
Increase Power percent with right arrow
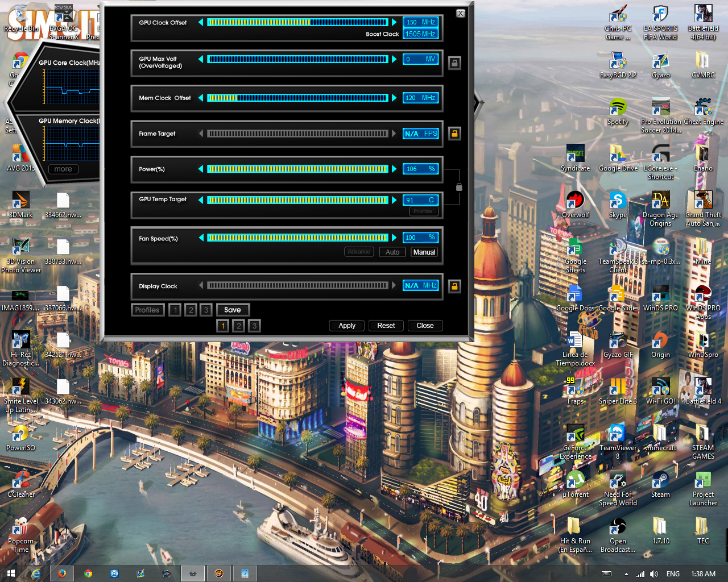[x=394, y=169]
